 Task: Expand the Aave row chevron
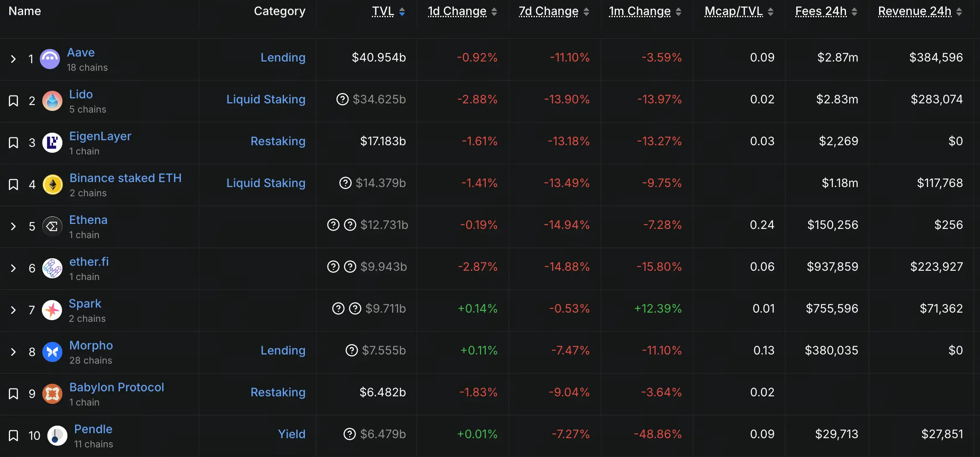(x=13, y=59)
